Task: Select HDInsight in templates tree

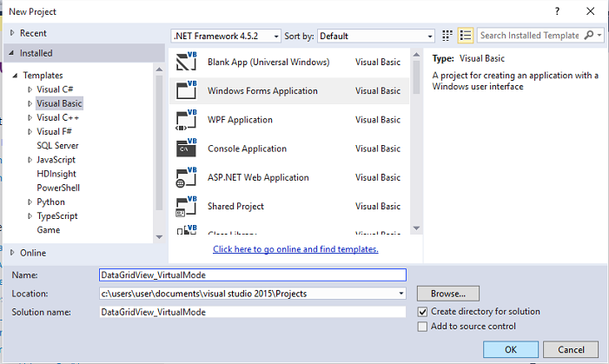Action: click(56, 174)
